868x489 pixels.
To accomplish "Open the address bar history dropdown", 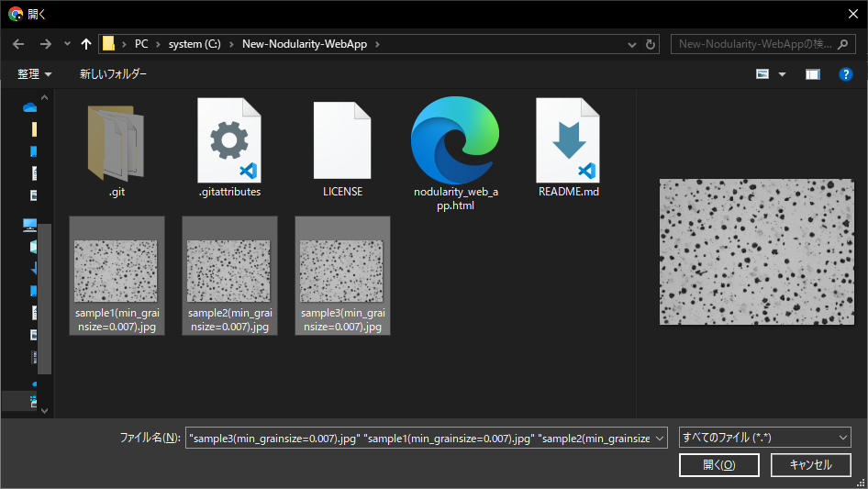I will pos(631,44).
